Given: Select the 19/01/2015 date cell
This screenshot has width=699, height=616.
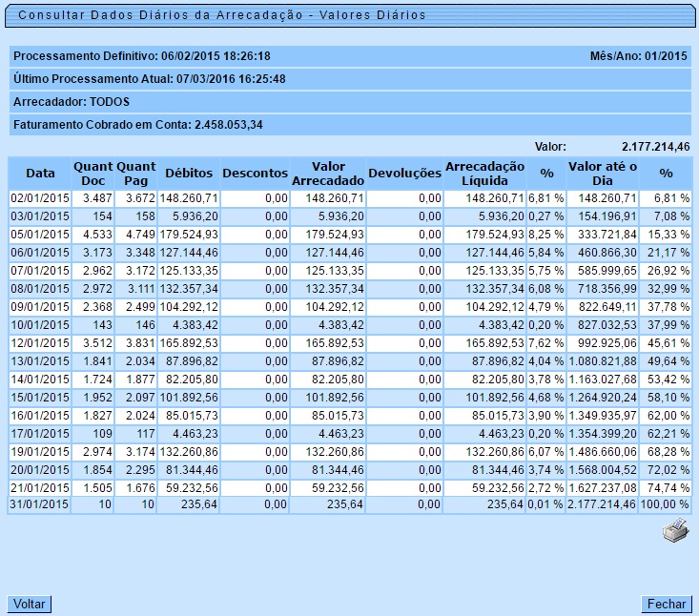Looking at the screenshot, I should (40, 450).
